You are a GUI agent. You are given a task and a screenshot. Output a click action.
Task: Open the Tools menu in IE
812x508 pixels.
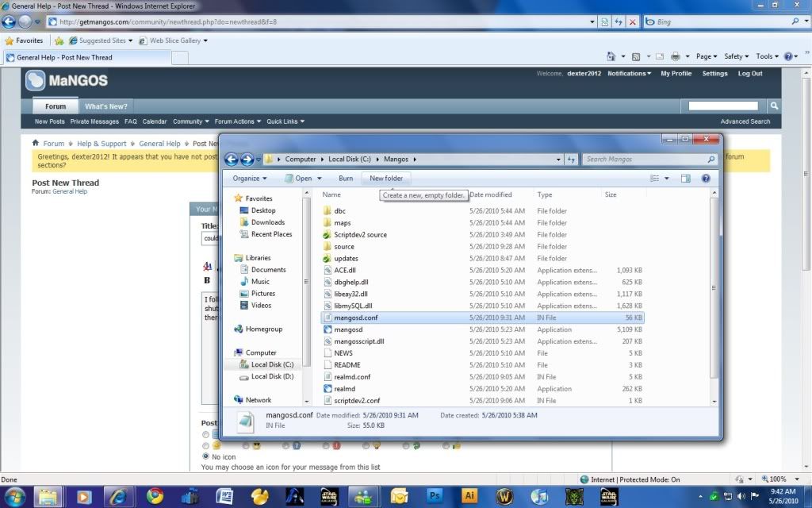(x=767, y=56)
